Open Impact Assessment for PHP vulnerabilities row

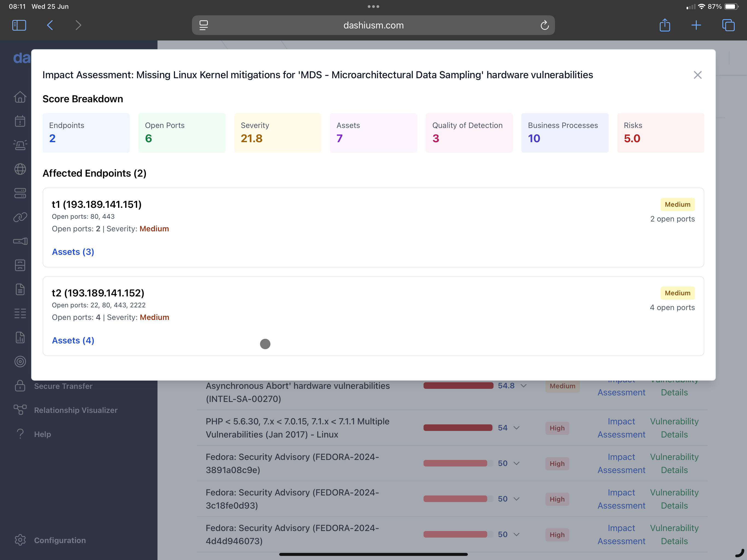[x=621, y=428]
